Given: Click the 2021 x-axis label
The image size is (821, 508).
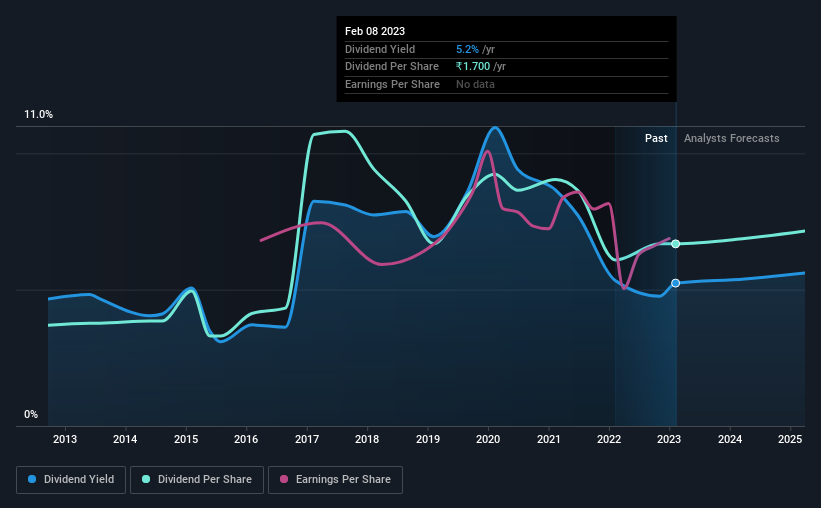Looking at the screenshot, I should click(549, 439).
